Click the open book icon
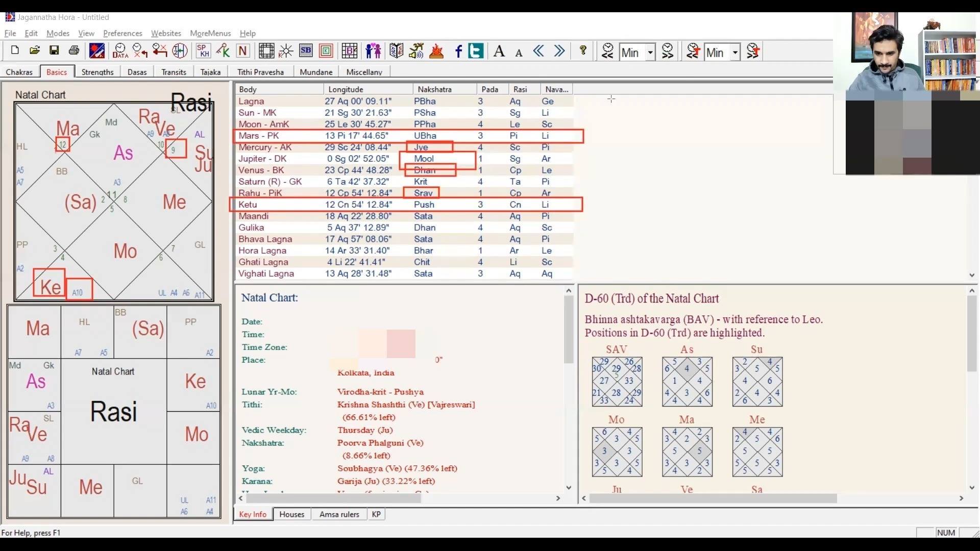This screenshot has width=980, height=551. coord(397,51)
